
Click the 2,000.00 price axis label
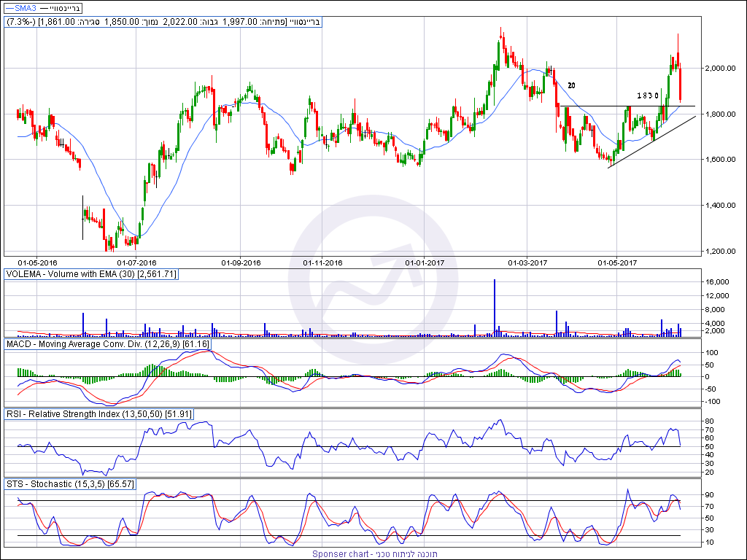point(718,68)
